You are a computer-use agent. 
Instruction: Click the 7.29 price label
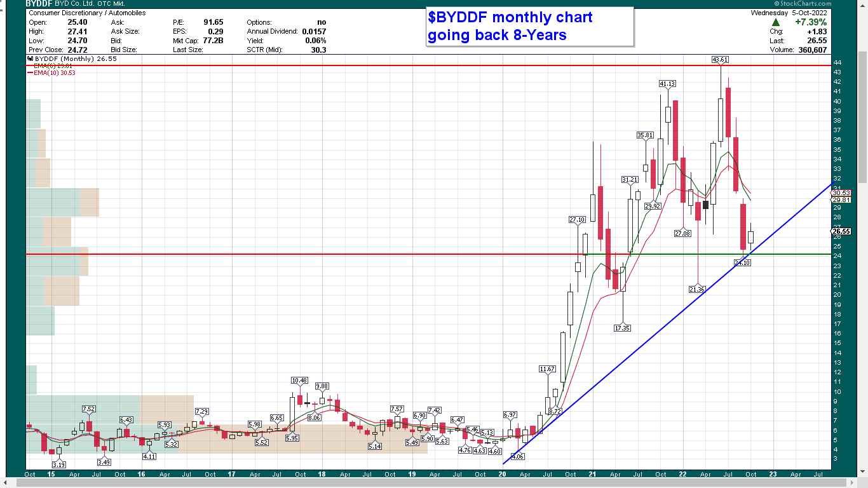pos(202,411)
